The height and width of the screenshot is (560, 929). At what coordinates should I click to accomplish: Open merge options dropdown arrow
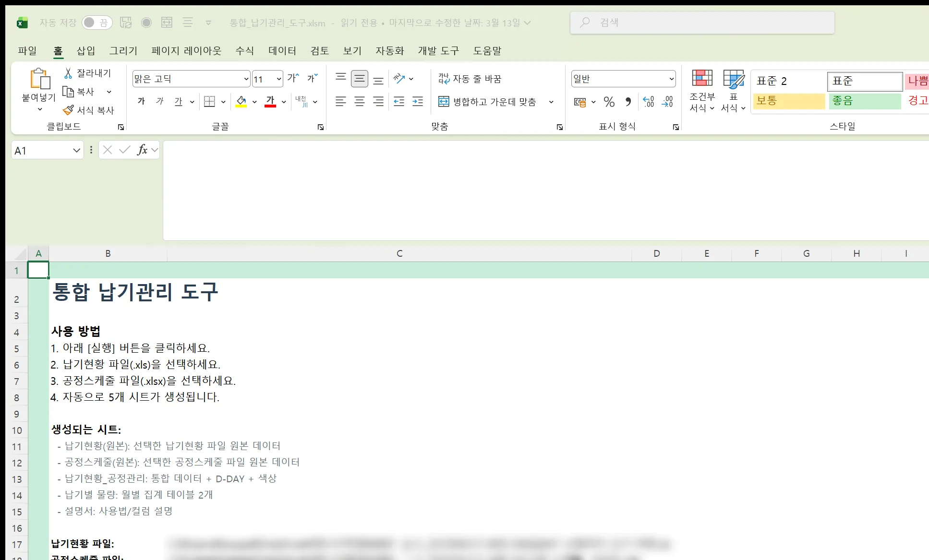point(551,102)
